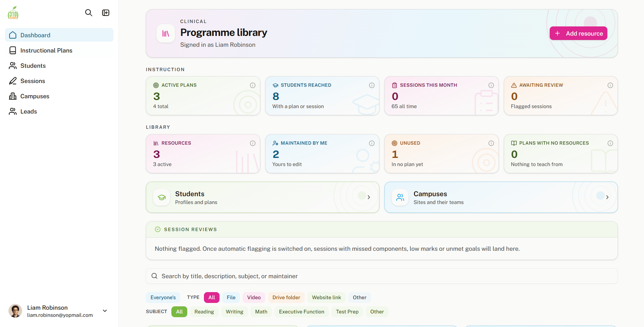Open info icon on Maintained By Me card
644x327 pixels.
pyautogui.click(x=372, y=143)
